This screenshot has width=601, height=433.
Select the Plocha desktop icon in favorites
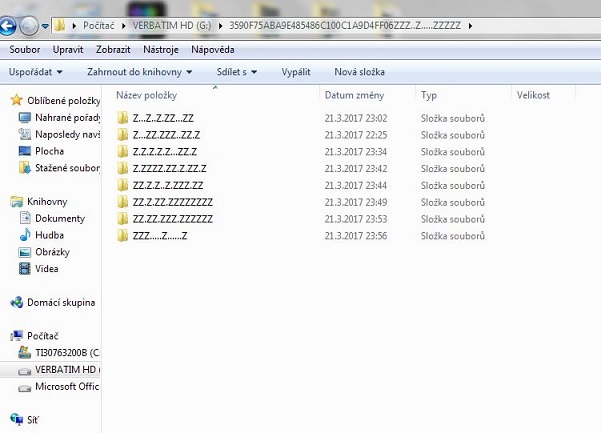tap(27, 151)
